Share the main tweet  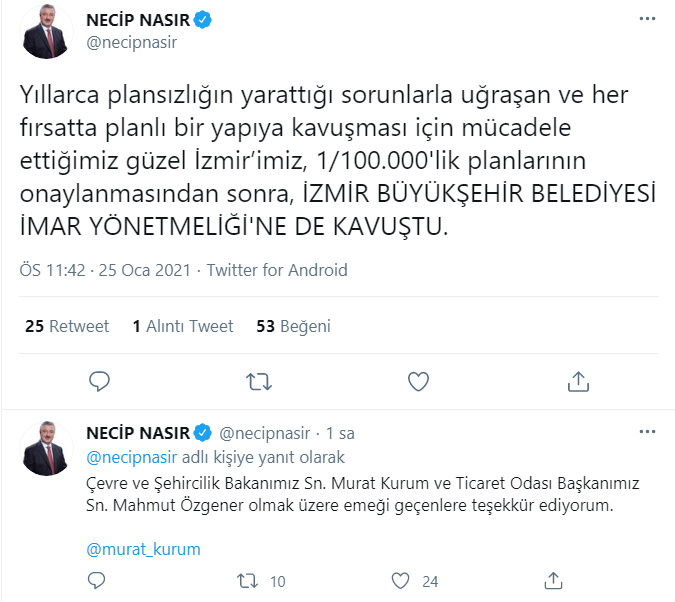click(578, 381)
